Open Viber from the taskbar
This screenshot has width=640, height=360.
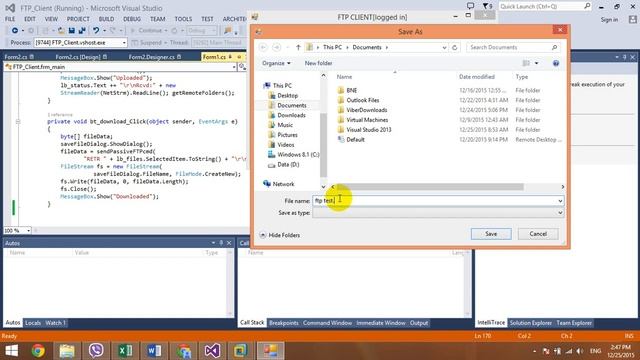coord(96,351)
